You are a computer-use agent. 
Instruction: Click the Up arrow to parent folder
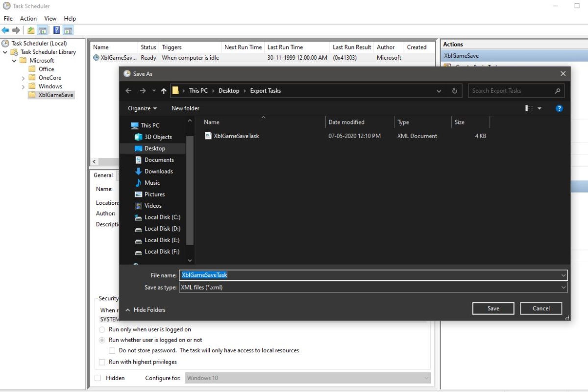click(164, 91)
